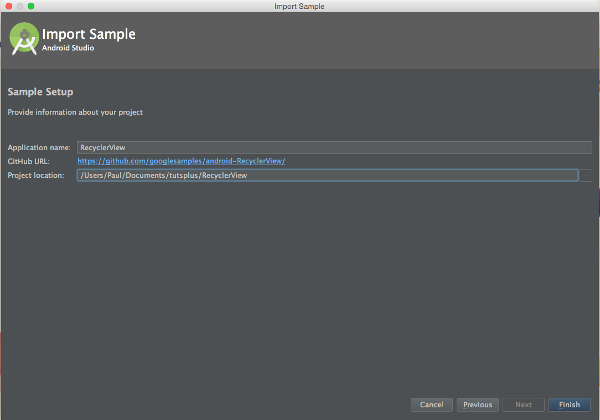Click the Android Studio logo icon
Screen dimensions: 600x420
tap(24, 39)
